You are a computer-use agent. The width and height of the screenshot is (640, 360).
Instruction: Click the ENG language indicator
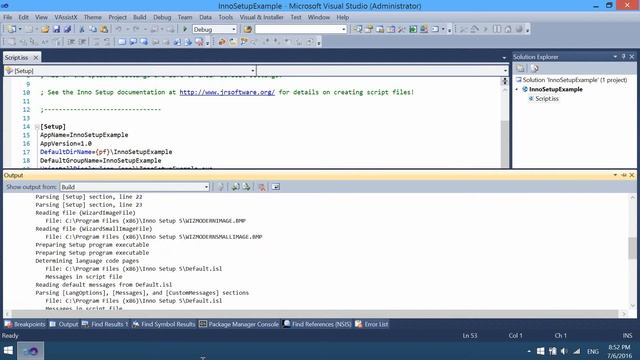click(x=593, y=351)
